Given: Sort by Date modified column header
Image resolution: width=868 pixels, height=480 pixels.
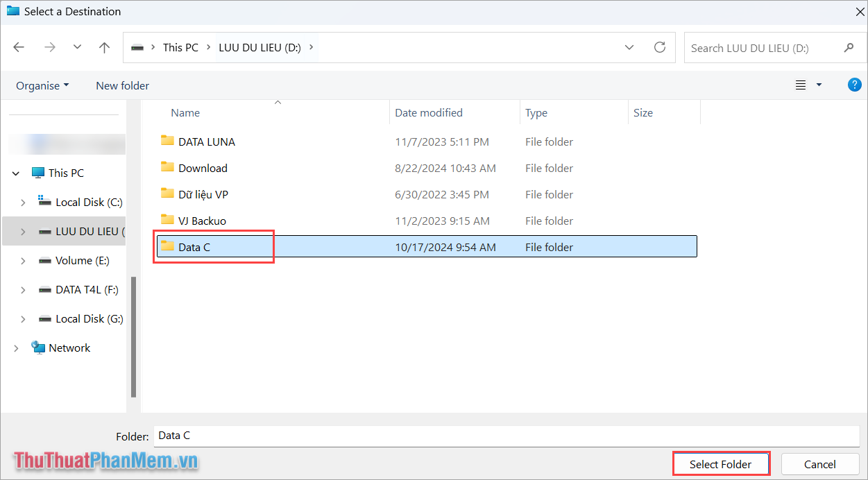Looking at the screenshot, I should pos(429,112).
